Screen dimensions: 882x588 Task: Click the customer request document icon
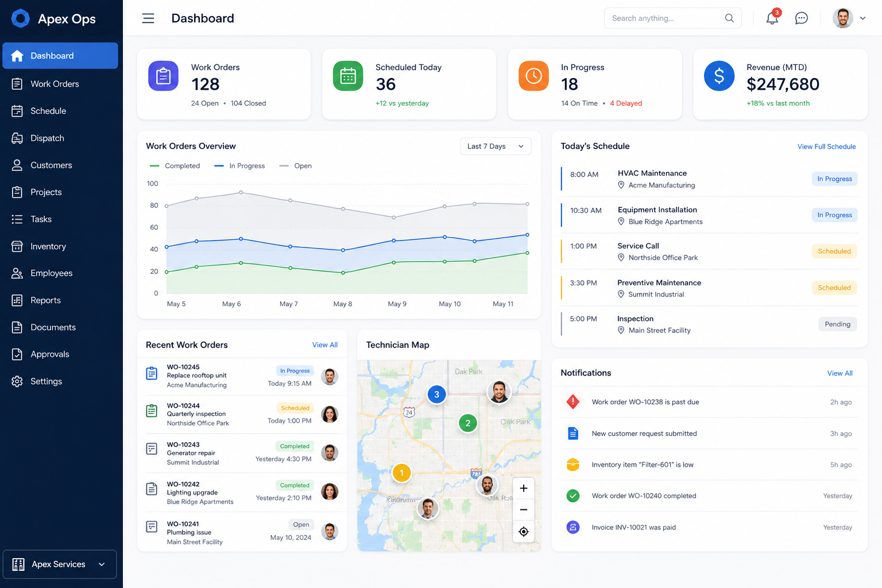pos(573,434)
